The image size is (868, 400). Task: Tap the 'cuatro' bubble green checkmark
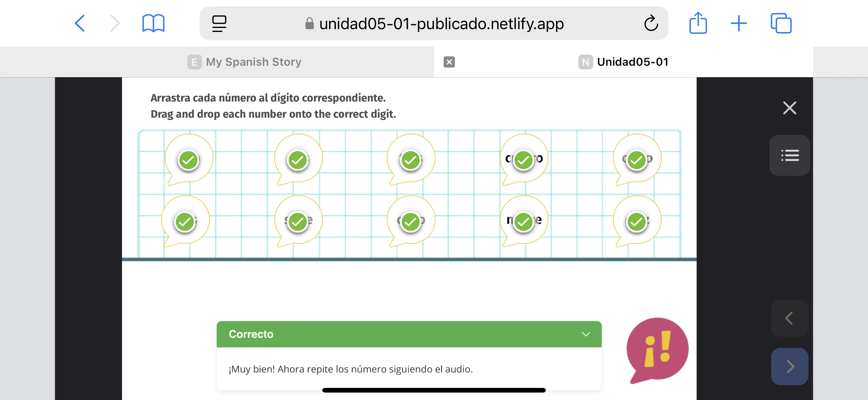pyautogui.click(x=523, y=160)
